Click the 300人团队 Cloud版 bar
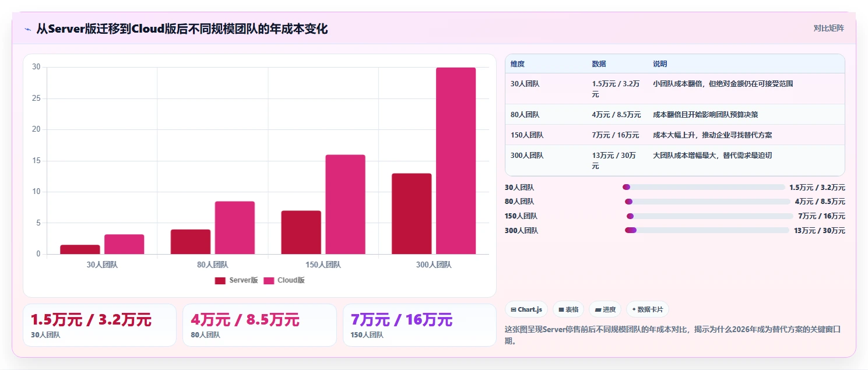The image size is (868, 370). pyautogui.click(x=456, y=161)
